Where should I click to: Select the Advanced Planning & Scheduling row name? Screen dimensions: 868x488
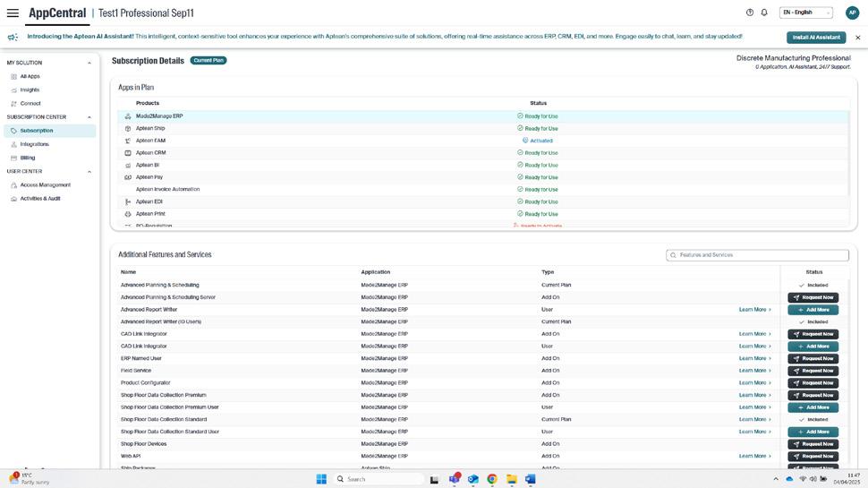click(x=160, y=286)
